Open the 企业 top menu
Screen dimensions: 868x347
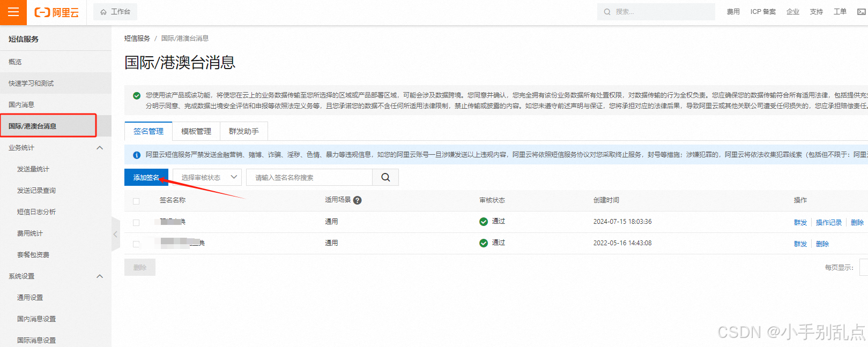pyautogui.click(x=792, y=12)
